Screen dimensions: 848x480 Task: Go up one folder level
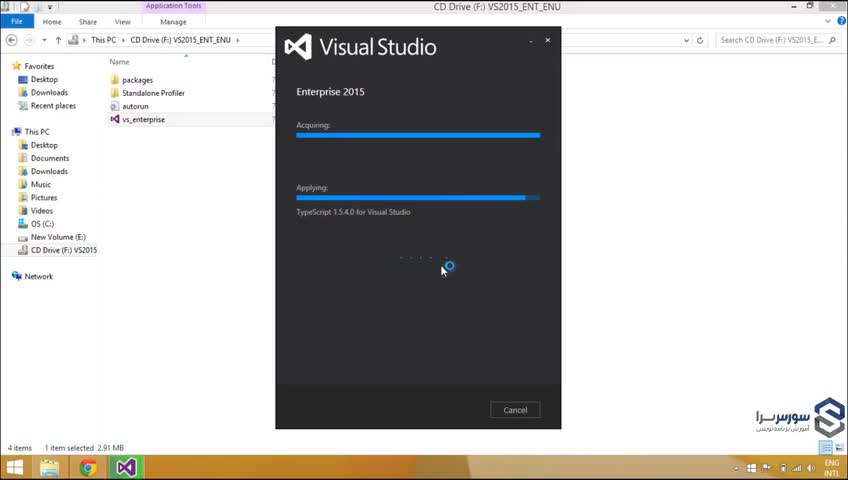click(x=58, y=40)
